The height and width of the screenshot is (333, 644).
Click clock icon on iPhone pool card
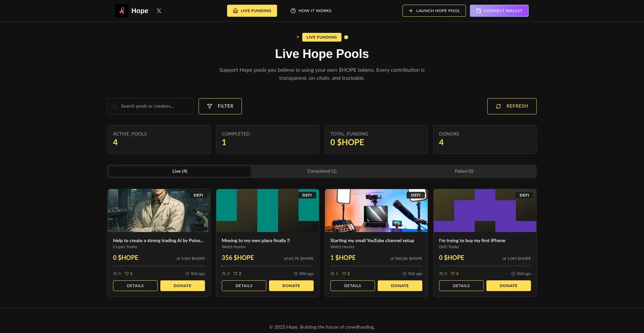coord(513,274)
